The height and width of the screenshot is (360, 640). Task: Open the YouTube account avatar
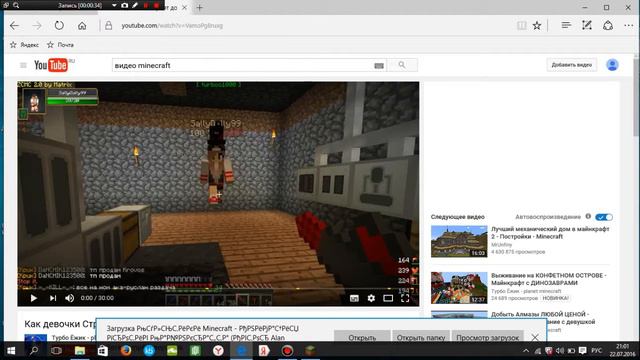tap(612, 65)
